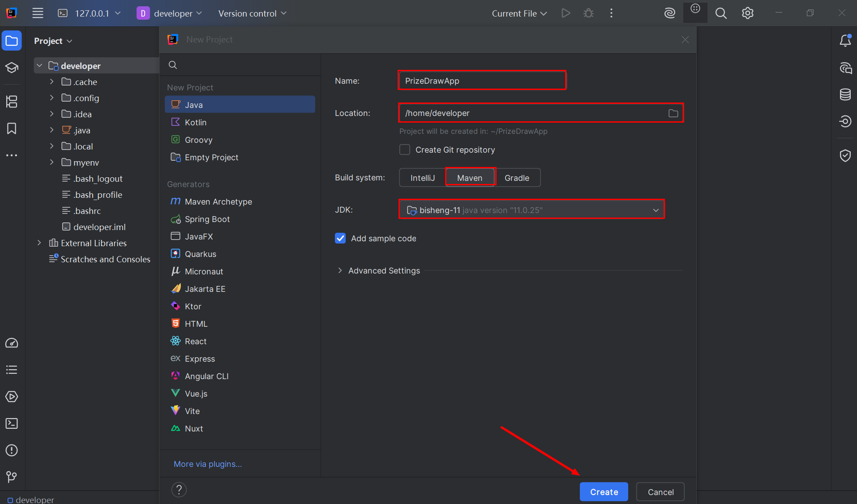Open the Endpoints tool window icon
Image resolution: width=857 pixels, height=504 pixels.
[x=845, y=121]
